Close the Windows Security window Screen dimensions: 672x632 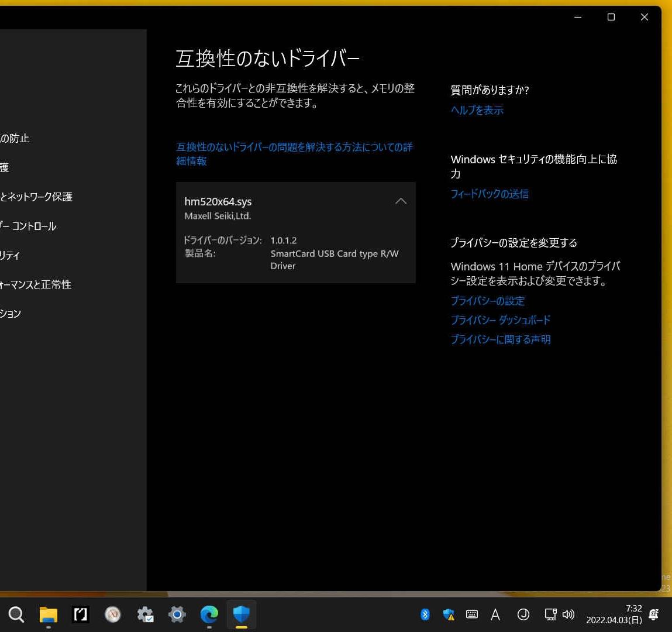point(644,17)
